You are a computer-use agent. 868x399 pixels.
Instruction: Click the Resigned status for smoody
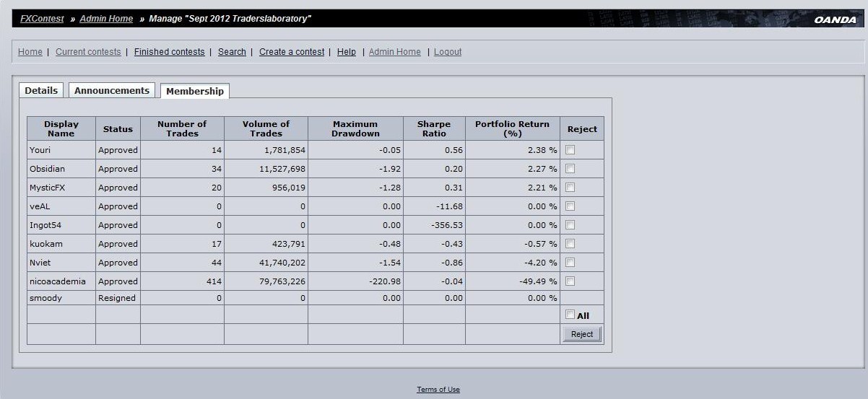[117, 298]
